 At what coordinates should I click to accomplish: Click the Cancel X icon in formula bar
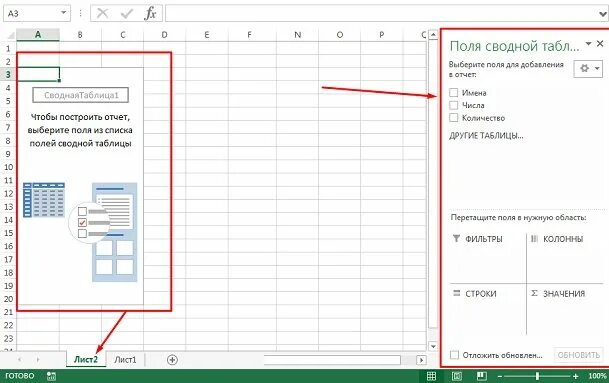point(103,14)
